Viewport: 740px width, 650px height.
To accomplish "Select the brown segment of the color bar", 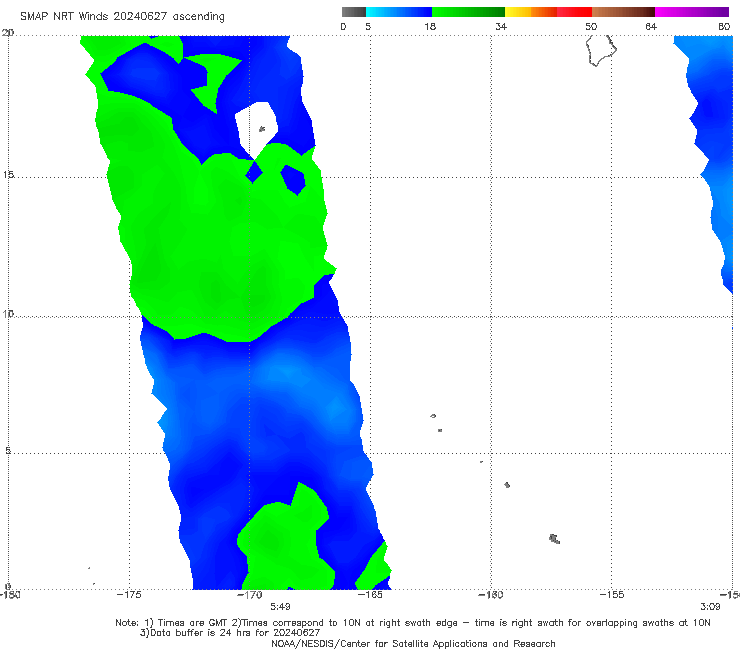I will coord(623,12).
